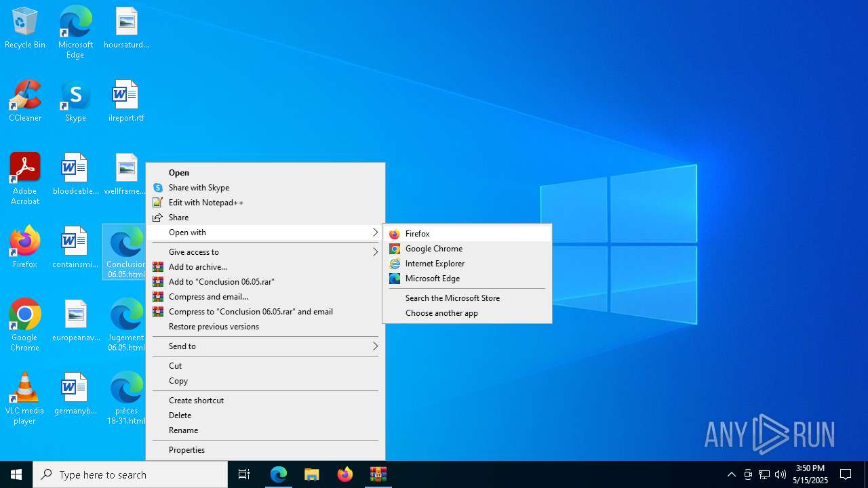Click the network icon in system tray

(764, 474)
